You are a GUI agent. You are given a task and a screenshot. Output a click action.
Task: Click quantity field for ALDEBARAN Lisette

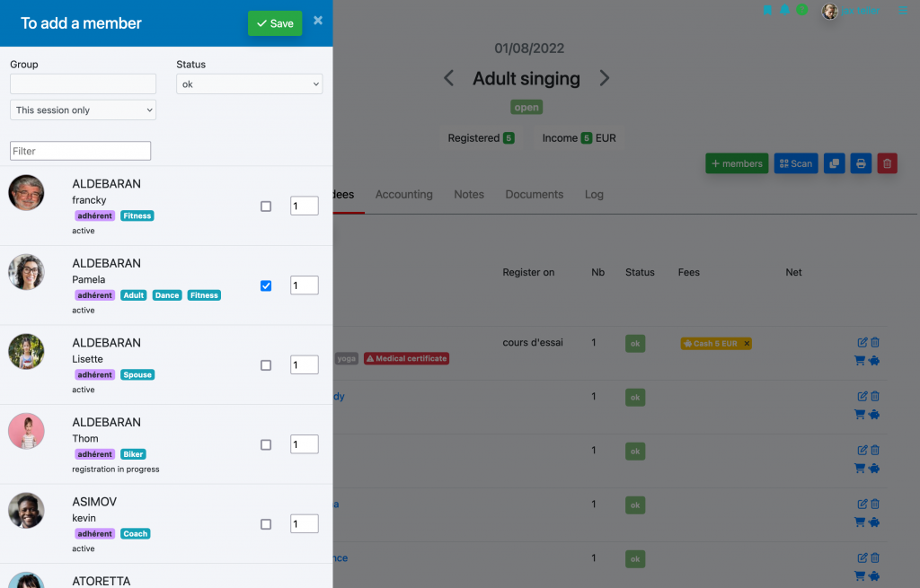pos(305,364)
